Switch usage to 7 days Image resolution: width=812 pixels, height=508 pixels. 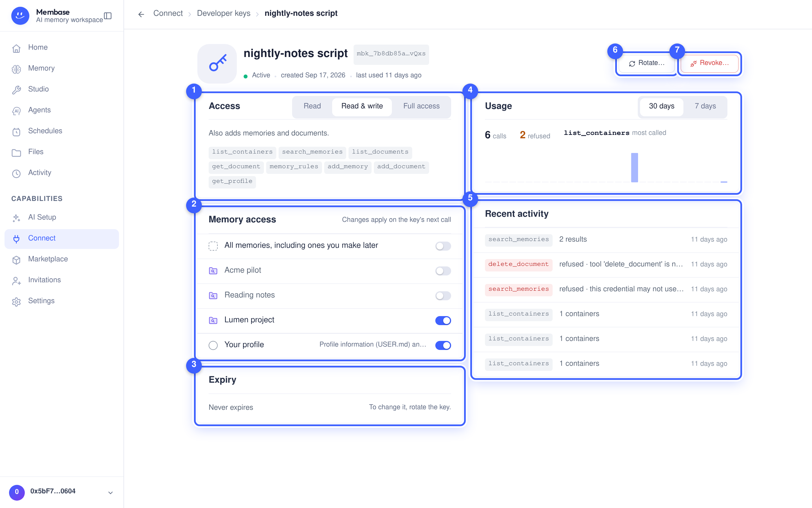click(705, 106)
